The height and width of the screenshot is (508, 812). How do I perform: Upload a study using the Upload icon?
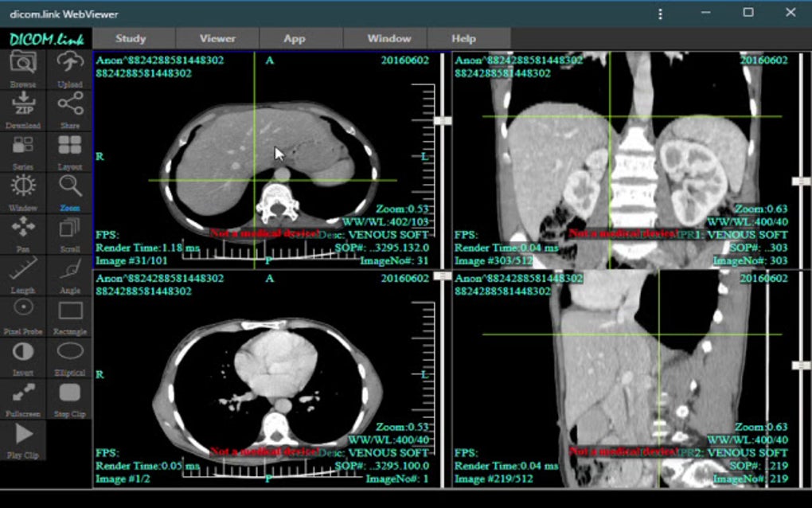pyautogui.click(x=69, y=64)
